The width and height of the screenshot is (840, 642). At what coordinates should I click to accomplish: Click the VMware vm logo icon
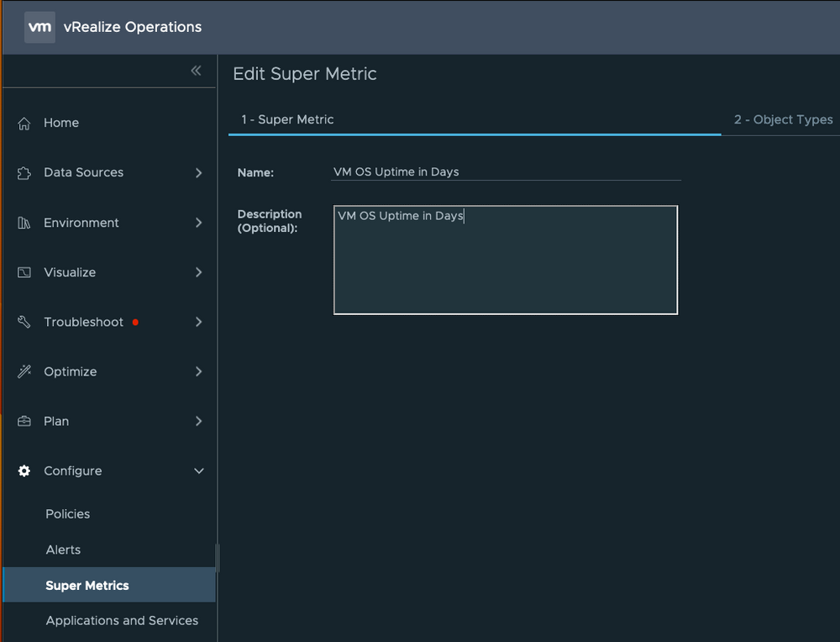point(39,27)
